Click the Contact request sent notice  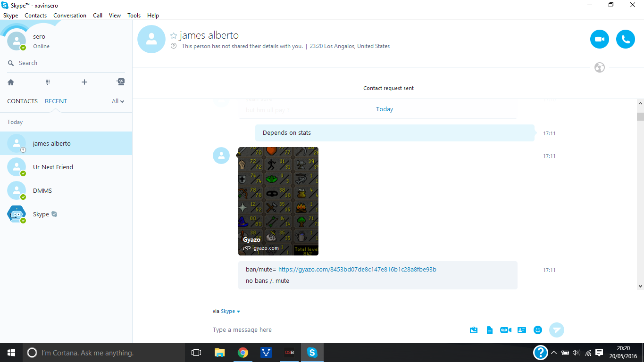(x=388, y=88)
